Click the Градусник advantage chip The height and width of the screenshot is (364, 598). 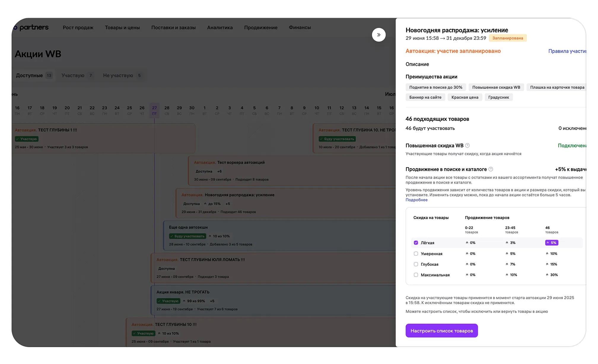point(498,97)
